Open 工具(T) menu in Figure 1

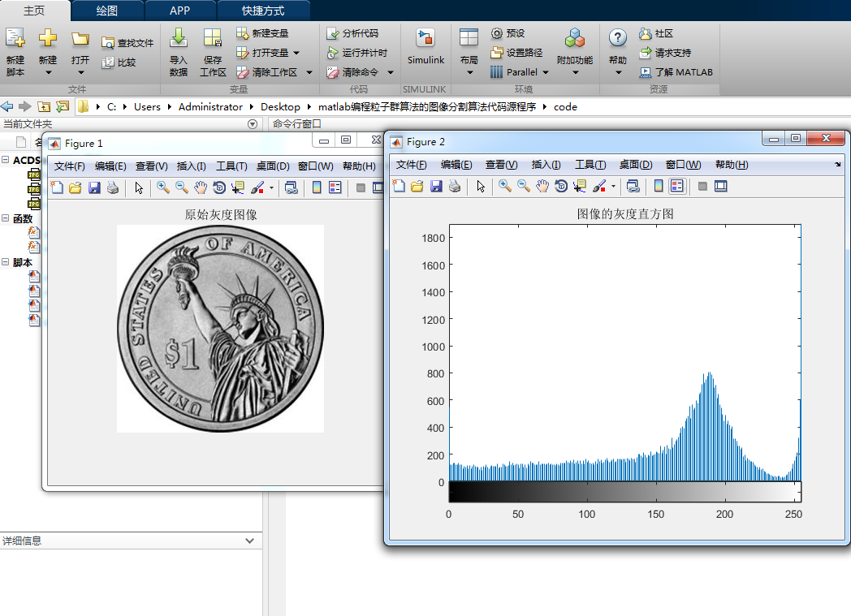(231, 166)
